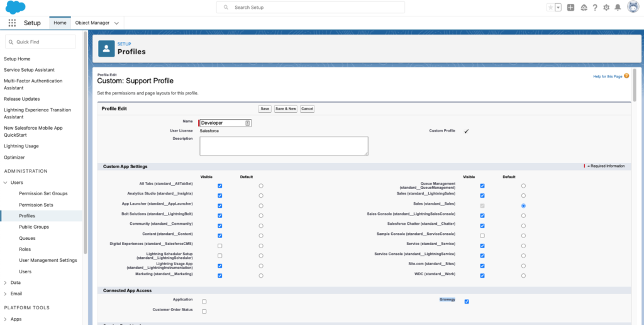Click the Cancel button
Screen dimensions: 644x325
(307, 109)
